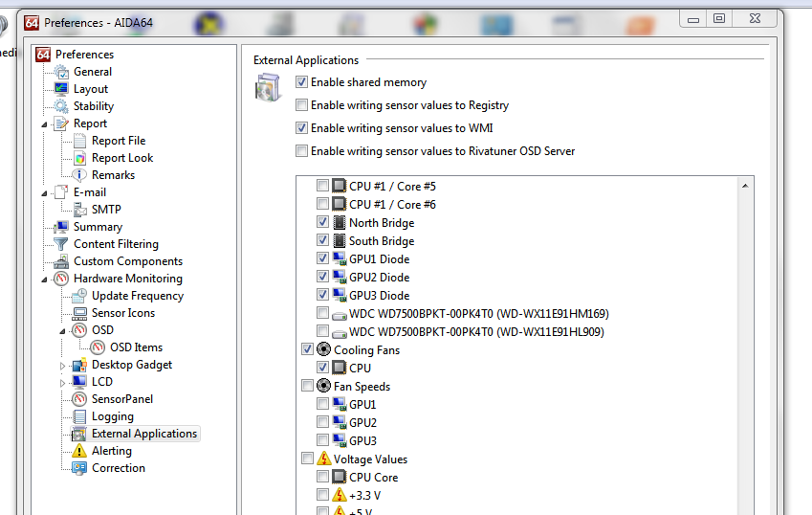Expand the Desktop Gadget tree node
The image size is (812, 515).
pos(63,365)
